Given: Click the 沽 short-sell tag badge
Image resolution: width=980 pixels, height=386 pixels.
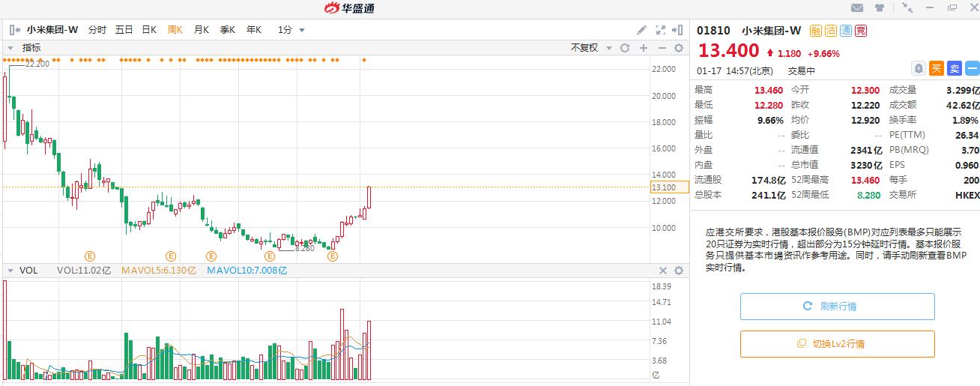Looking at the screenshot, I should [831, 31].
